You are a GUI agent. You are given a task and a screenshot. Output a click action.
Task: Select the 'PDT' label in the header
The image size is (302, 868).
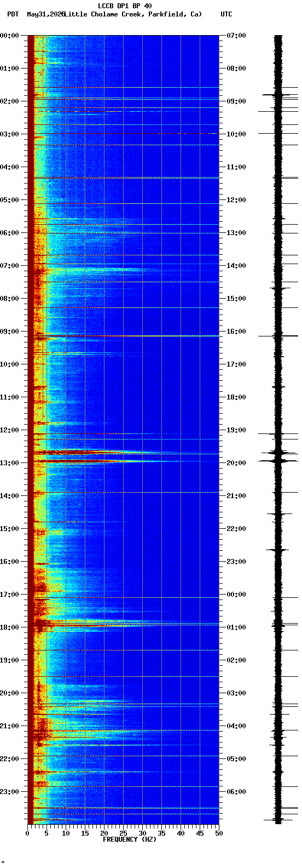13,14
